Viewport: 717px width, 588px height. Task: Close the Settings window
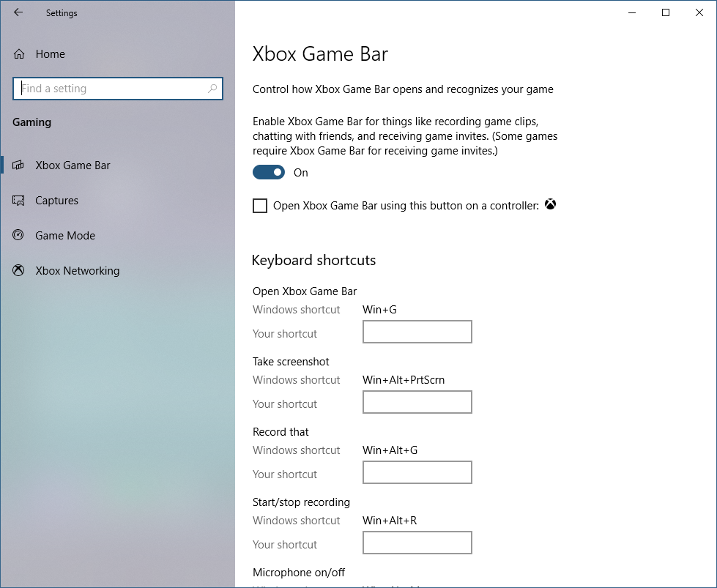click(699, 12)
